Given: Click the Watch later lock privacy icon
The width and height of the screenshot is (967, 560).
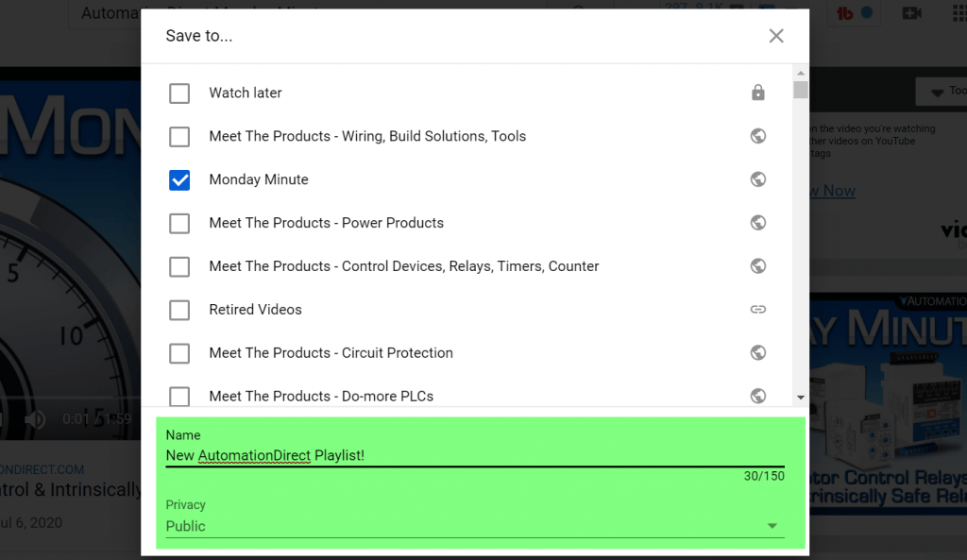Looking at the screenshot, I should (757, 93).
